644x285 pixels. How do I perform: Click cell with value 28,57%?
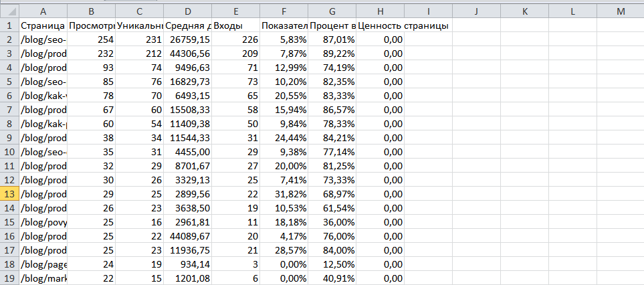click(284, 250)
